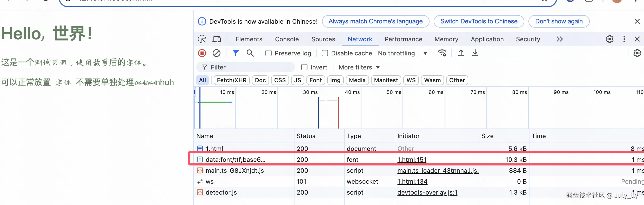Click Switch DevTools to Chinese button
Viewport: 644px width, 205px height.
coord(479,21)
